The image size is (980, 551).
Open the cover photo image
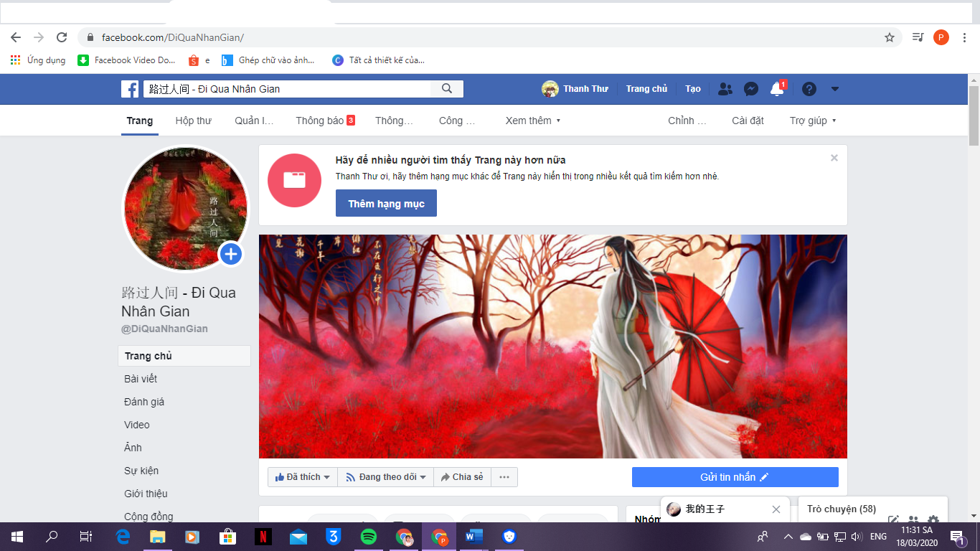[x=553, y=347]
